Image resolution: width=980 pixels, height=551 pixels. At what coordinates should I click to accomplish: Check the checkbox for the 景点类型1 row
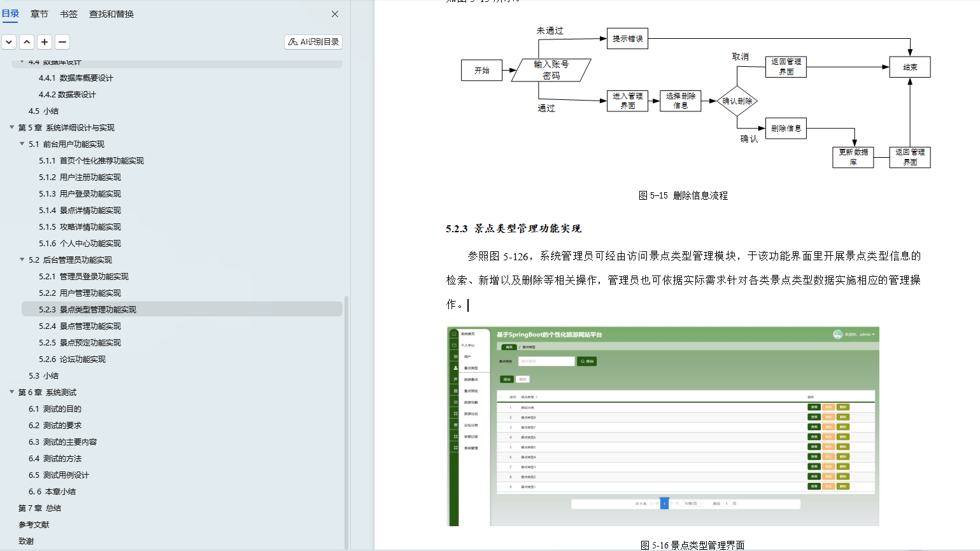click(501, 487)
